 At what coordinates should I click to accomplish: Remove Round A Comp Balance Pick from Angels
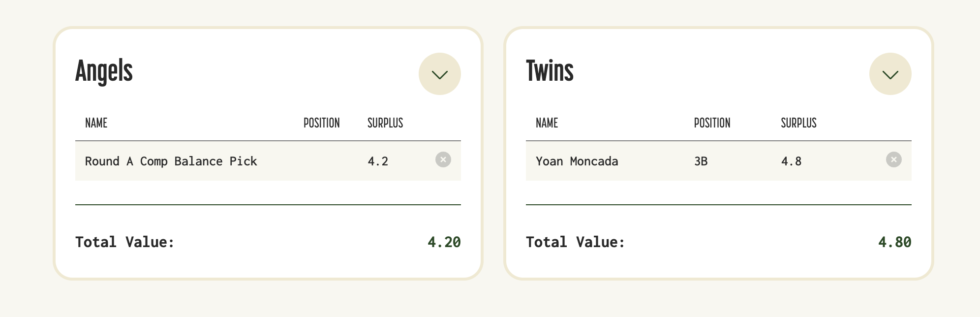pos(443,159)
